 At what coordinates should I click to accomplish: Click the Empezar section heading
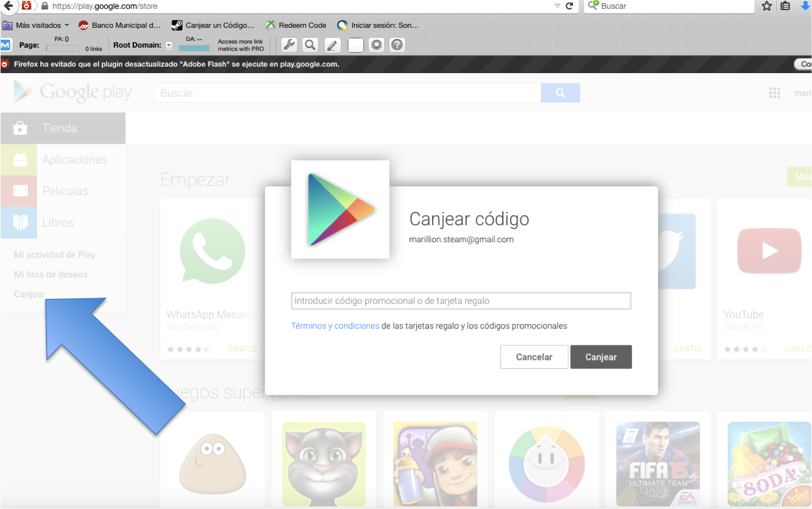click(x=196, y=180)
